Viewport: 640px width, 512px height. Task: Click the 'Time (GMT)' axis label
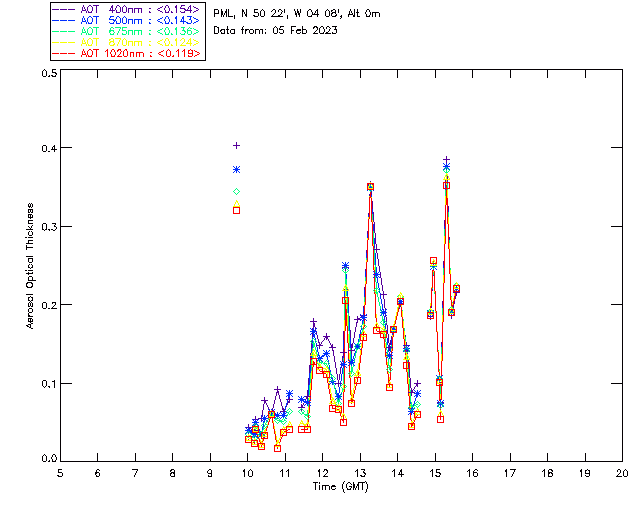tap(340, 487)
